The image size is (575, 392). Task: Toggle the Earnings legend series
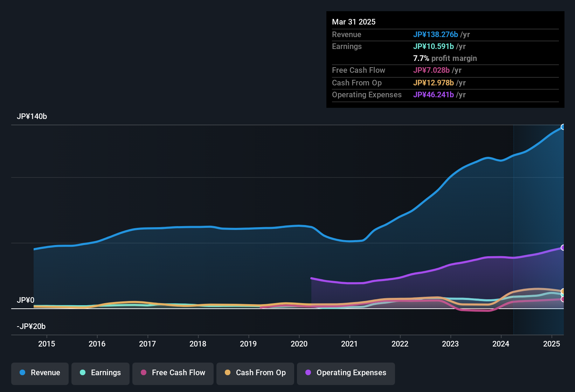[x=101, y=373]
